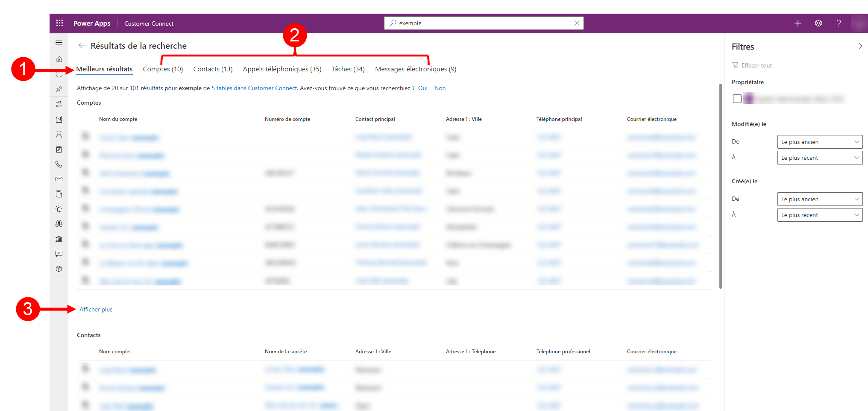This screenshot has width=868, height=411.
Task: Switch to the Comptes (10) tab
Action: 163,69
